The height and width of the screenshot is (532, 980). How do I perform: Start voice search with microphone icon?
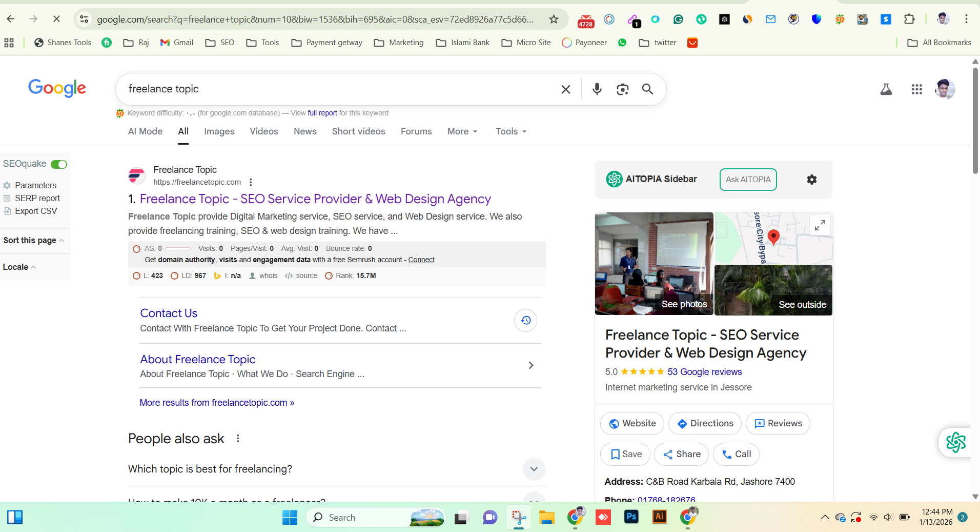pyautogui.click(x=597, y=89)
